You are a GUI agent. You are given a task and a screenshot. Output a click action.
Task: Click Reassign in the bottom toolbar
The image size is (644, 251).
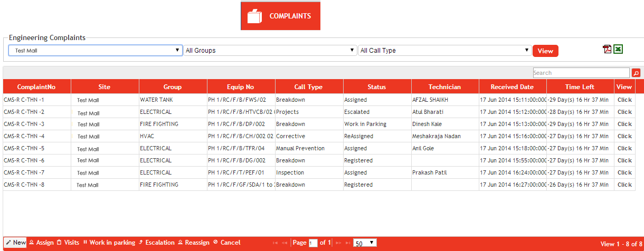[193, 243]
